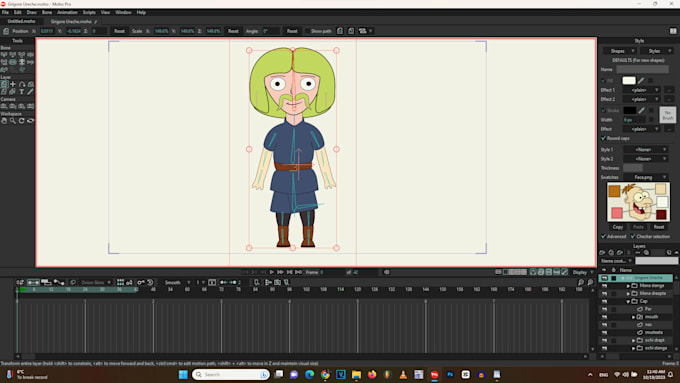Toggle the Stroke checkbox in Style panel
The width and height of the screenshot is (680, 383).
[x=603, y=111]
